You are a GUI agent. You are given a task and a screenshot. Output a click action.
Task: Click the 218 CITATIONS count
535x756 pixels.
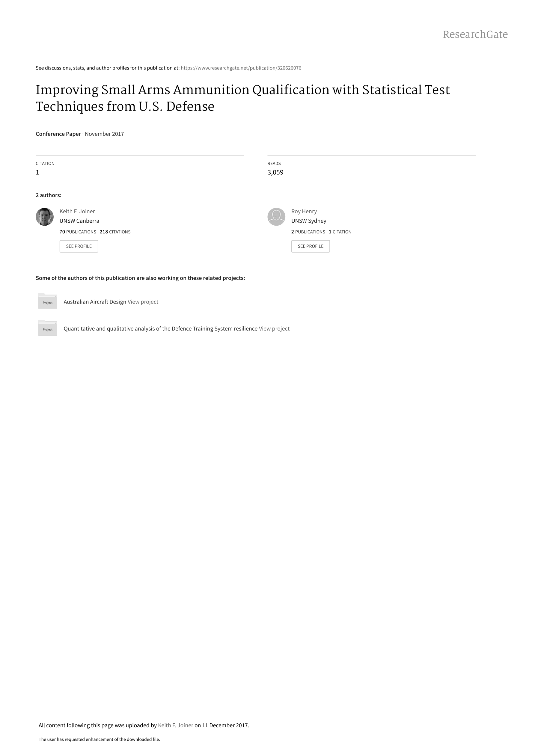(115, 232)
